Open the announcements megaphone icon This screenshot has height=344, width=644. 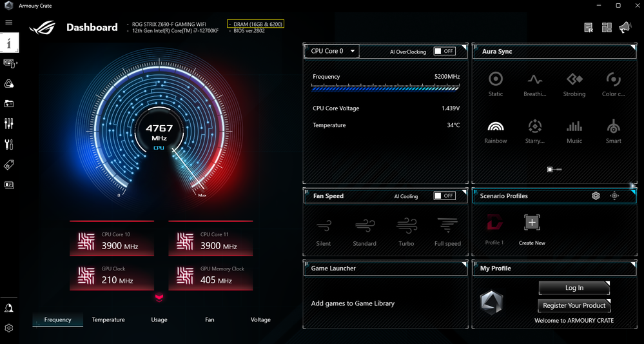(625, 27)
